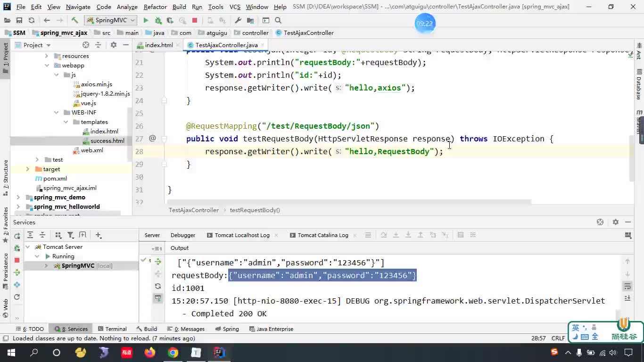Click the testRequestBody() breadcrumb
This screenshot has height=362, width=644.
coord(255,210)
